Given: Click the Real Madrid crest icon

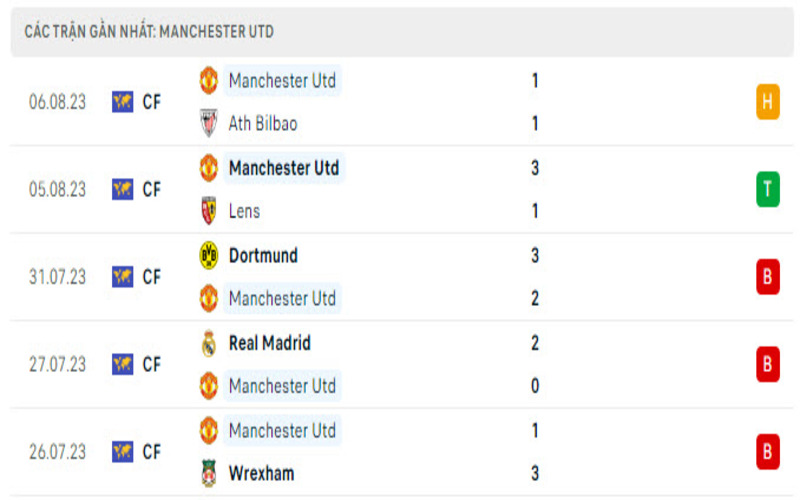Looking at the screenshot, I should pyautogui.click(x=208, y=343).
